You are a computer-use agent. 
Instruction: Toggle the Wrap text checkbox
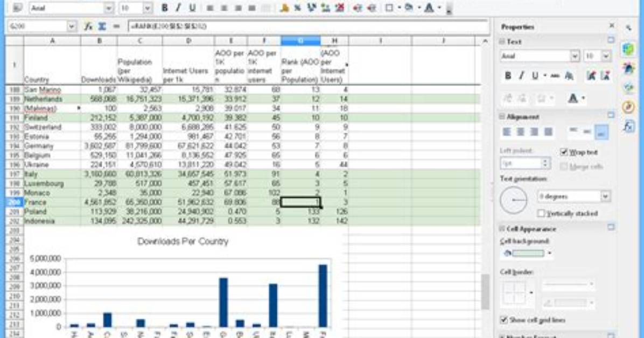click(x=564, y=152)
